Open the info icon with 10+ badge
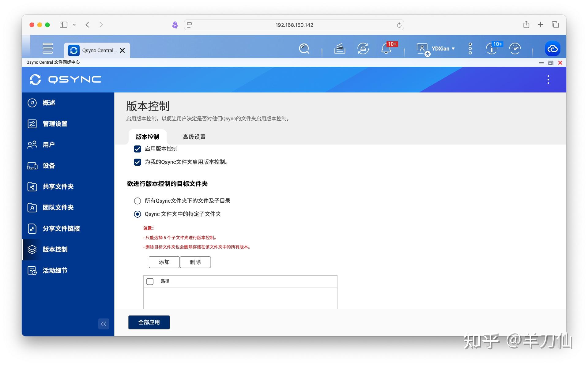588x365 pixels. (x=491, y=48)
